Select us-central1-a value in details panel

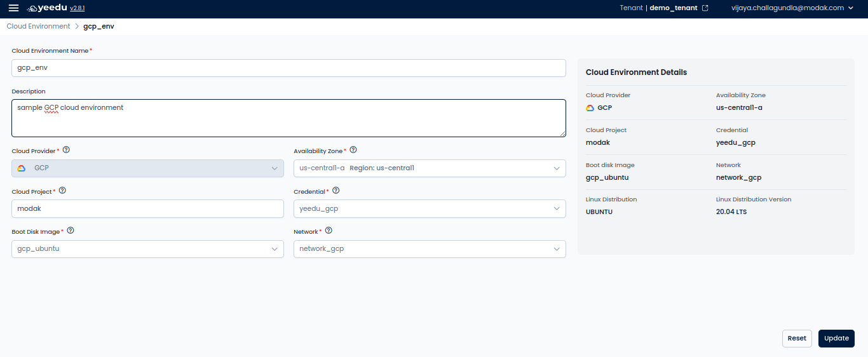[739, 107]
